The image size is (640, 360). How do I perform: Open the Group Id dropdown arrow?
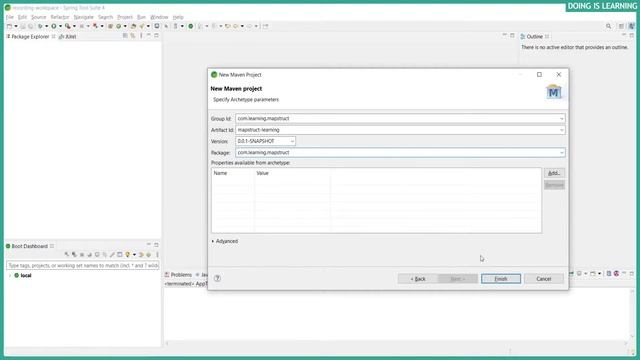click(x=562, y=119)
